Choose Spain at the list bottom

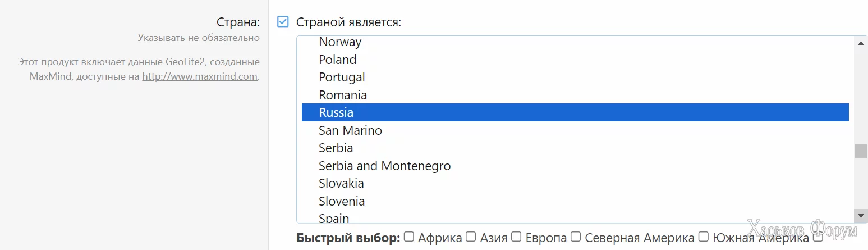[x=334, y=218]
